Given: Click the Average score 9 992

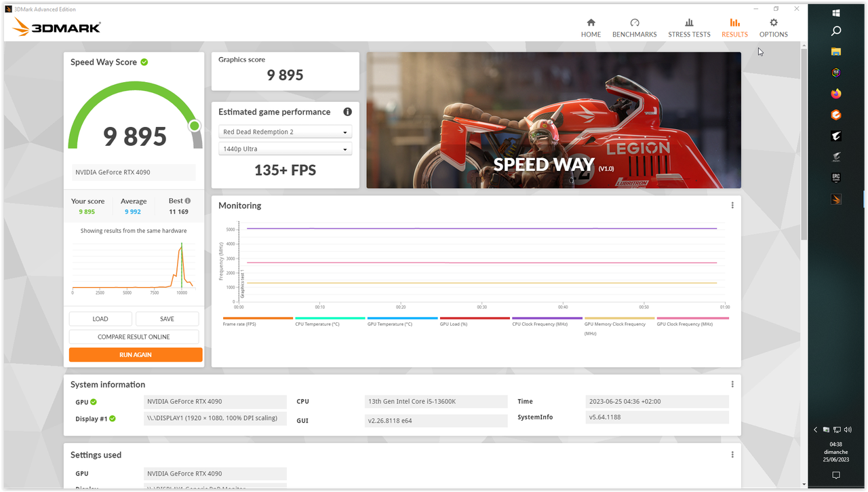Looking at the screenshot, I should click(133, 212).
